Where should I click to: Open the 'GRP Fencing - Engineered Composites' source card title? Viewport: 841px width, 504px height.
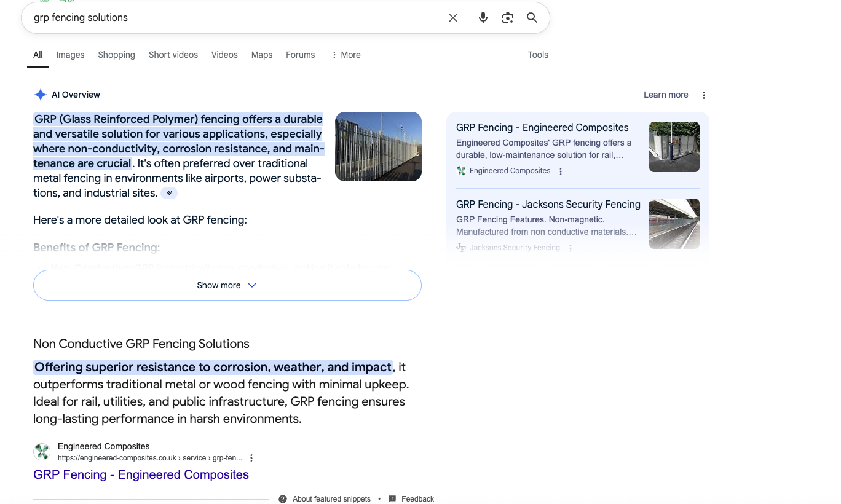click(542, 128)
